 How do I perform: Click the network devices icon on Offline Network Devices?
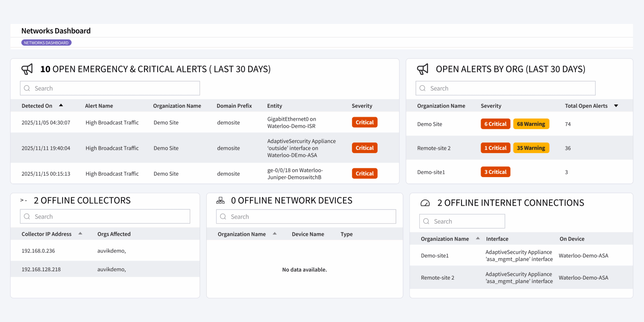220,200
